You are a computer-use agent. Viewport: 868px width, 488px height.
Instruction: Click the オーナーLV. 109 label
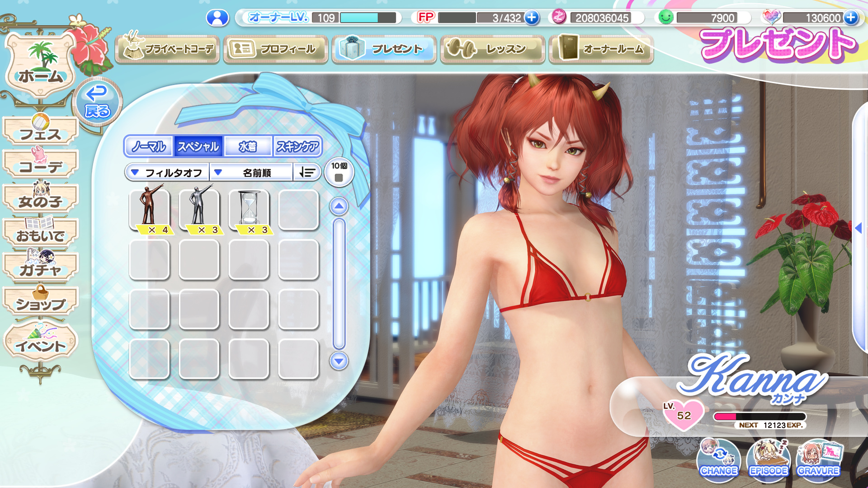[x=292, y=18]
